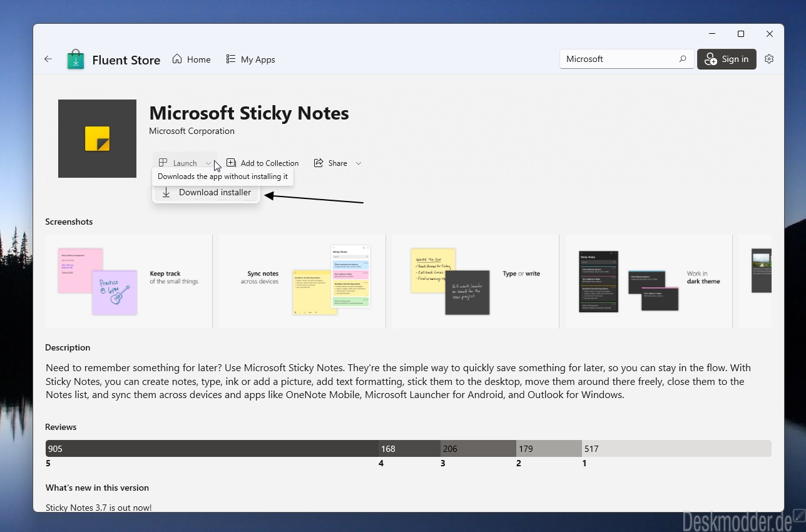Click the Fluent Store bag logo

coord(76,59)
